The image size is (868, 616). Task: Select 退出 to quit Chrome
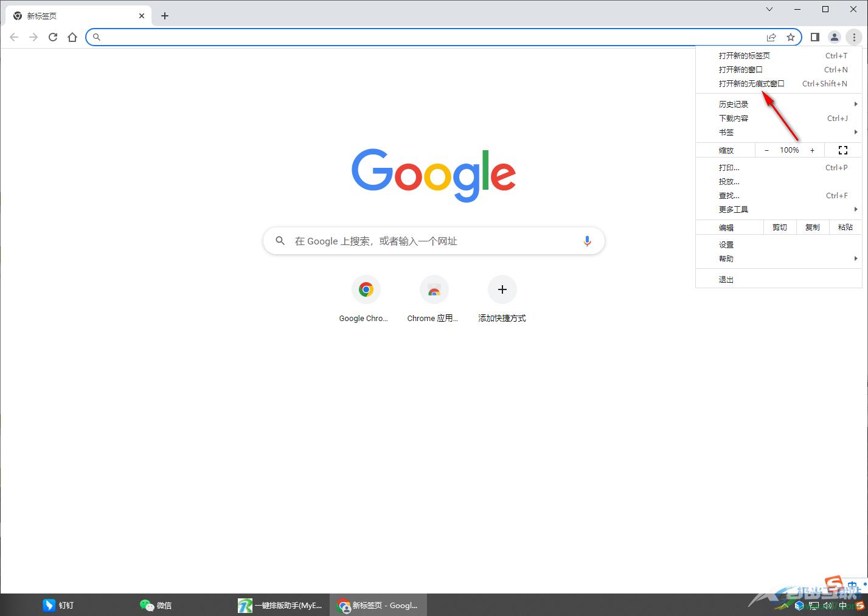click(779, 279)
